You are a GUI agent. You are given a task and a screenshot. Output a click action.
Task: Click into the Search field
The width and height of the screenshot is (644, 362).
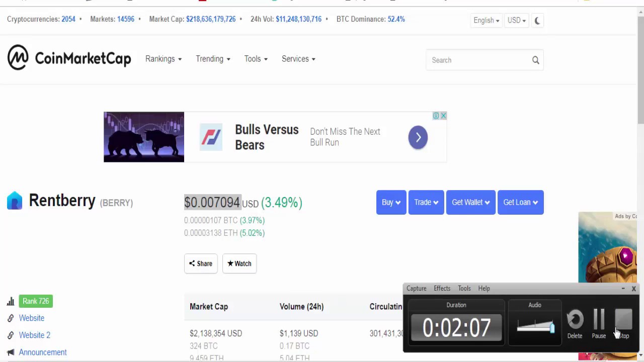click(478, 60)
